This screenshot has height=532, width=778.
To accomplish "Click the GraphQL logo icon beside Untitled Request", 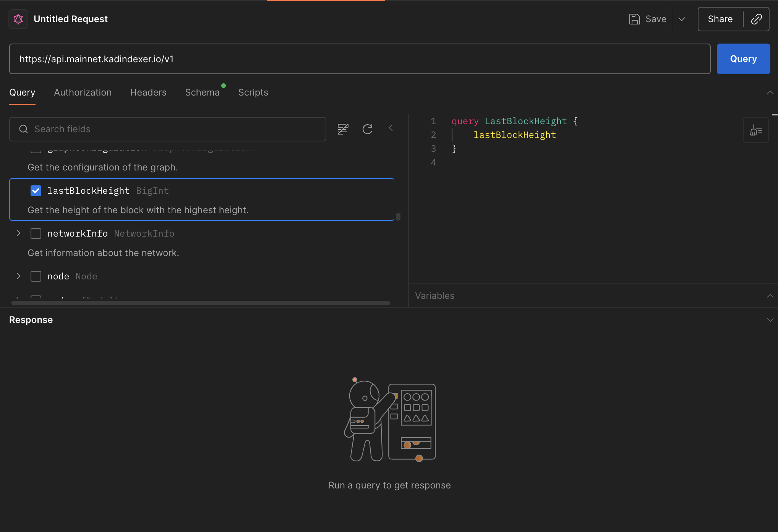I will pos(18,19).
